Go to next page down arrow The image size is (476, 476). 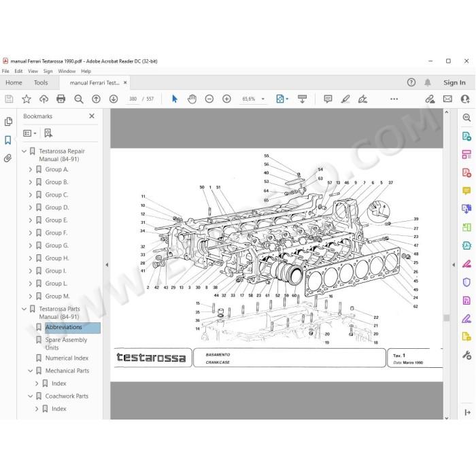[114, 99]
